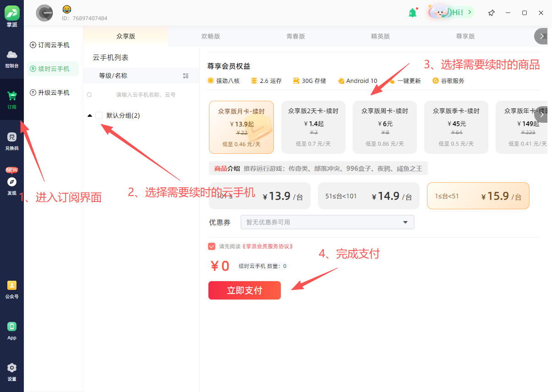Switch to the 欢畅版 tab
The image size is (552, 392).
[211, 37]
